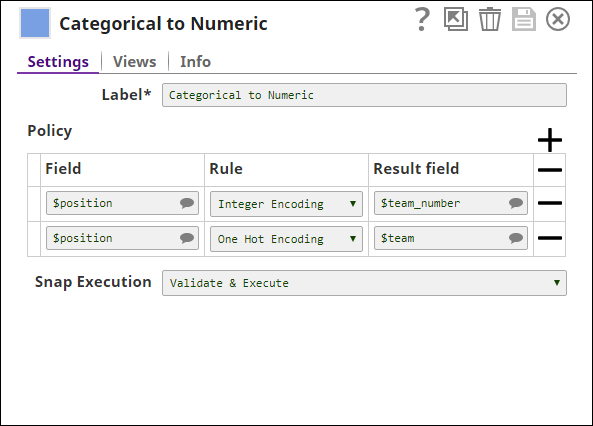Open the Integer Encoding rule dropdown
The image size is (593, 426).
click(x=286, y=204)
